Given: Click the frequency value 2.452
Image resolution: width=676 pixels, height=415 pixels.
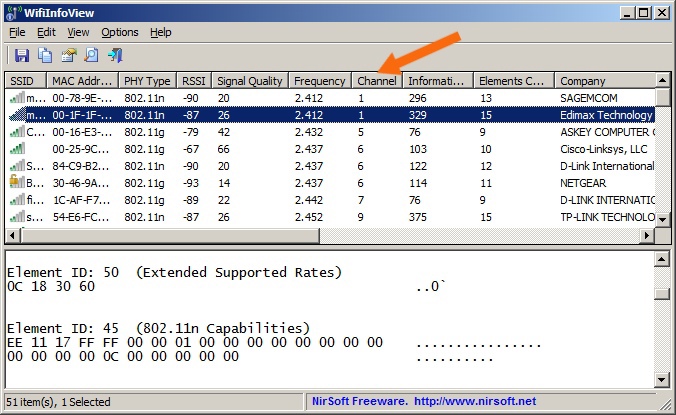Looking at the screenshot, I should tap(309, 217).
